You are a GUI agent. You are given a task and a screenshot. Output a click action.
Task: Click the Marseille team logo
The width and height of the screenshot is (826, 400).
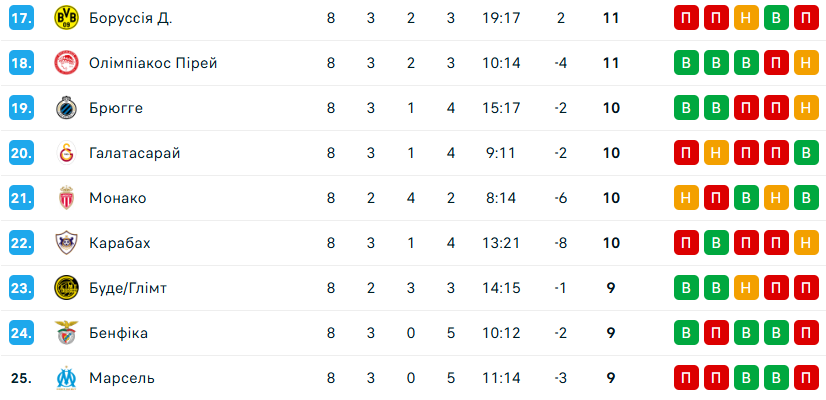pyautogui.click(x=66, y=378)
